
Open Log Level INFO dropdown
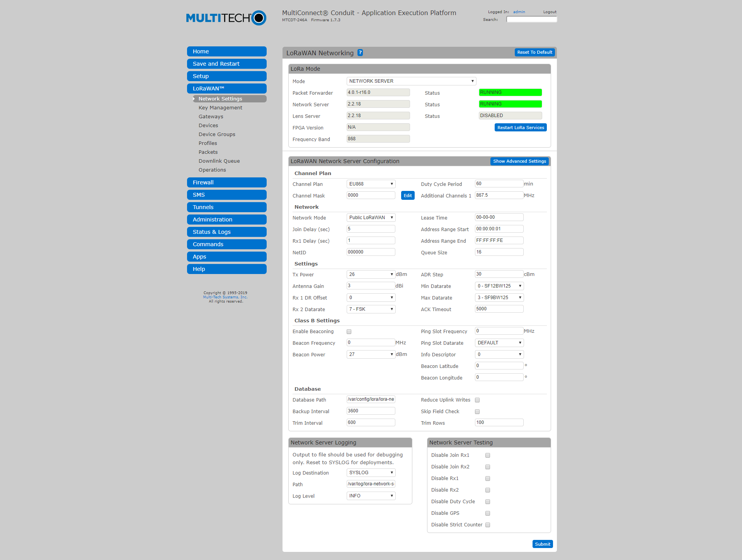tap(371, 496)
